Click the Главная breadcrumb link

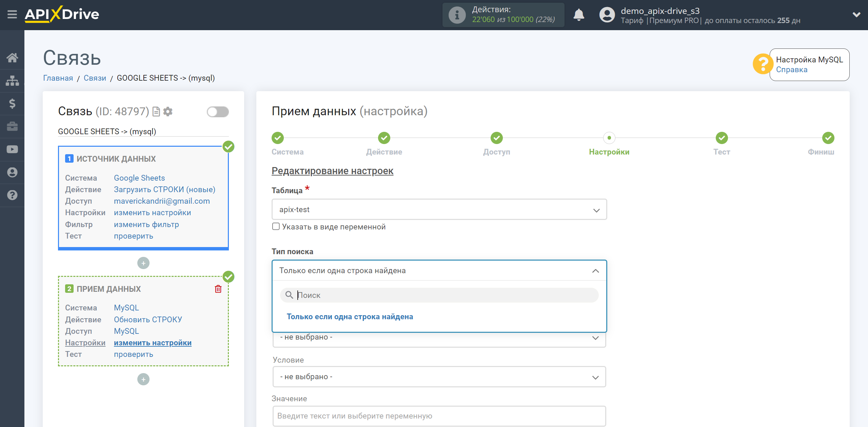[58, 78]
